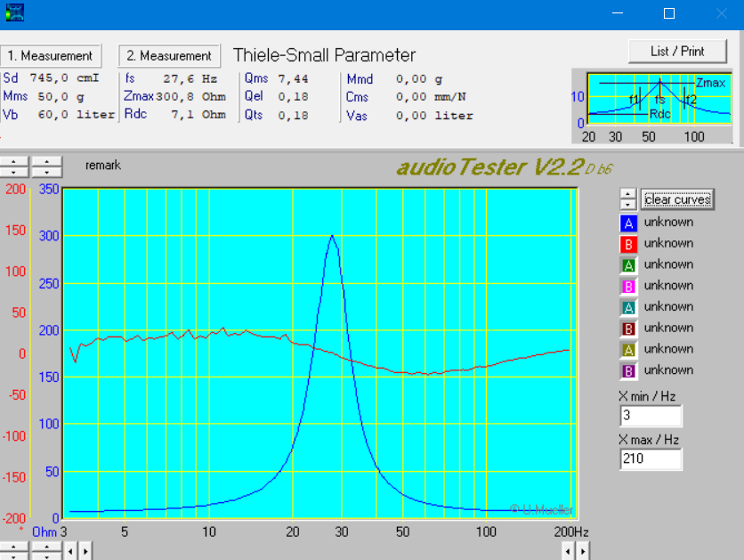Select the magenta B curve swatch
This screenshot has width=744, height=560.
(628, 286)
